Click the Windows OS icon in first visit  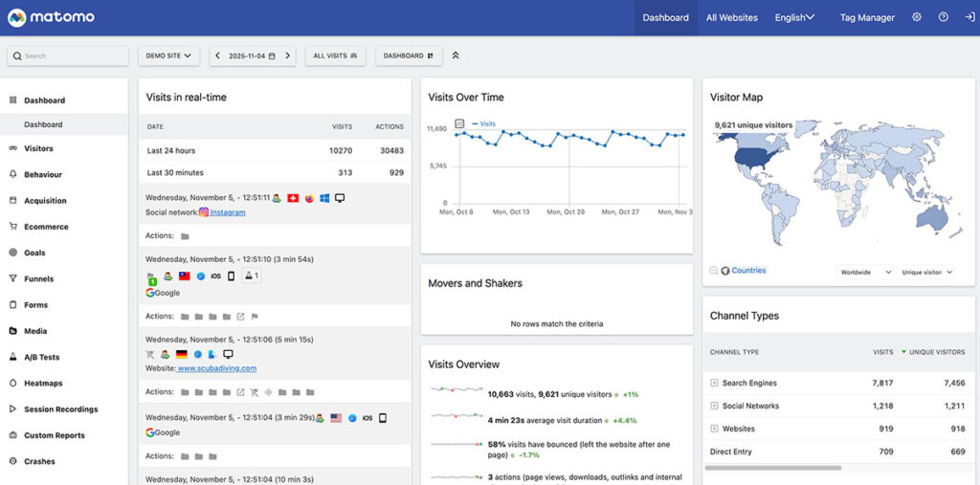(324, 198)
